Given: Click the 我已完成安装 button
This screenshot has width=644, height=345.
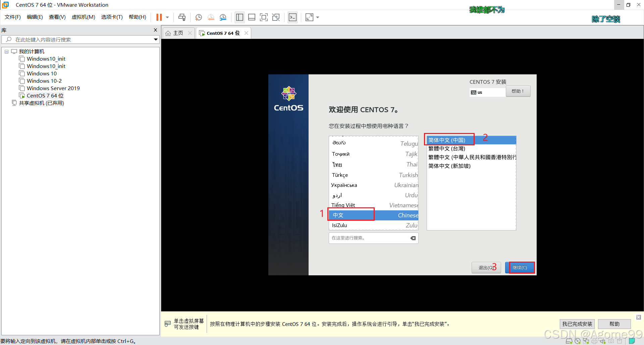Looking at the screenshot, I should [577, 324].
